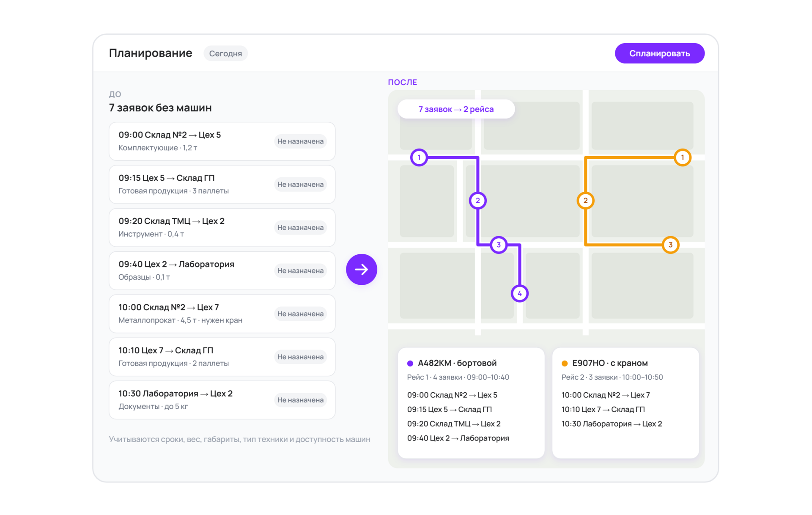
Task: Select purple route stop 2 marker
Action: [478, 201]
